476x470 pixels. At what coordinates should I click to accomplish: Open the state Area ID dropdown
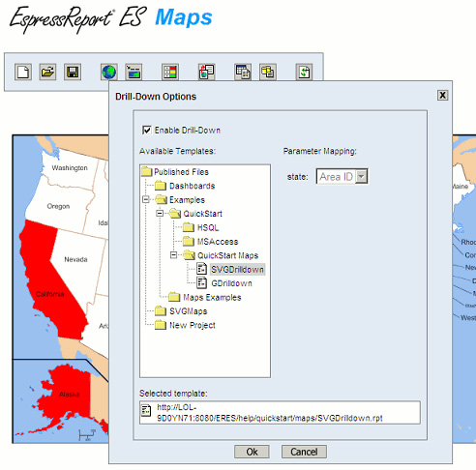[362, 176]
